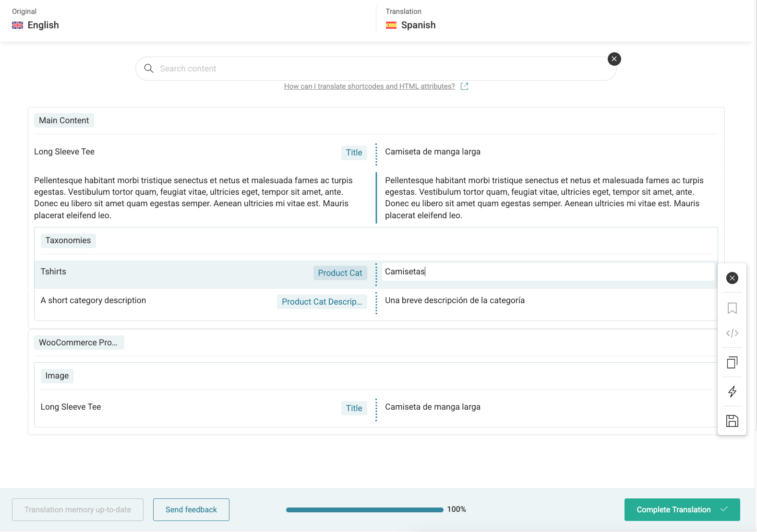Click the UK flag icon next to English
The image size is (757, 532).
click(x=18, y=25)
